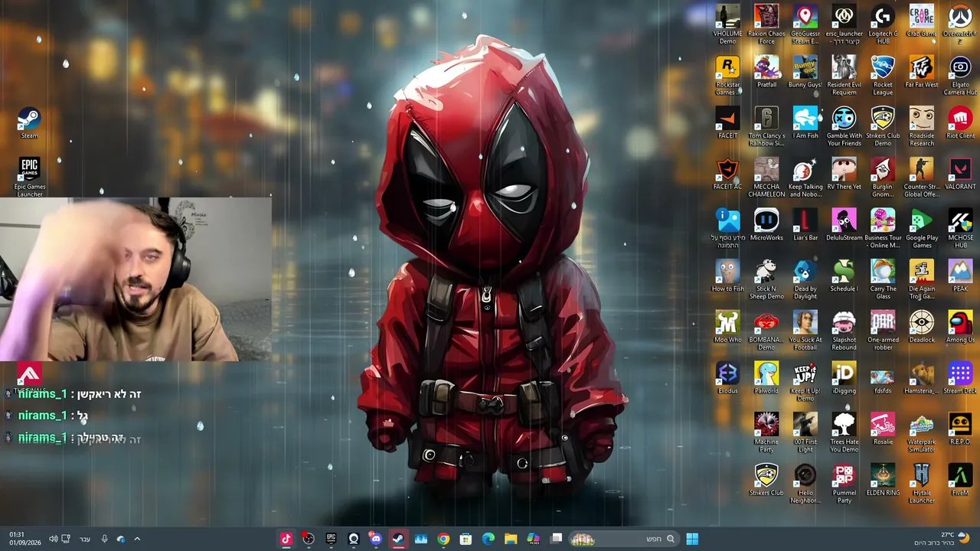Open Microsoft Store from the taskbar

[465, 539]
